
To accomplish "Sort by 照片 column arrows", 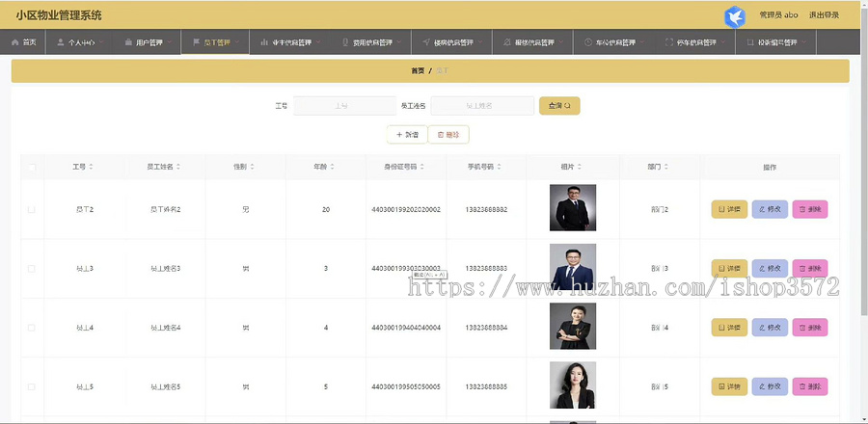I will click(x=579, y=167).
